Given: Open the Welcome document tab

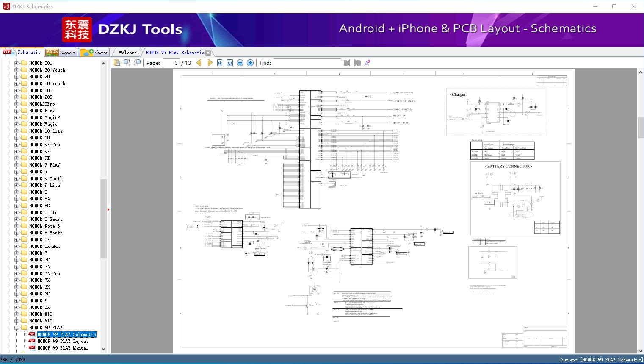Looking at the screenshot, I should [x=128, y=53].
